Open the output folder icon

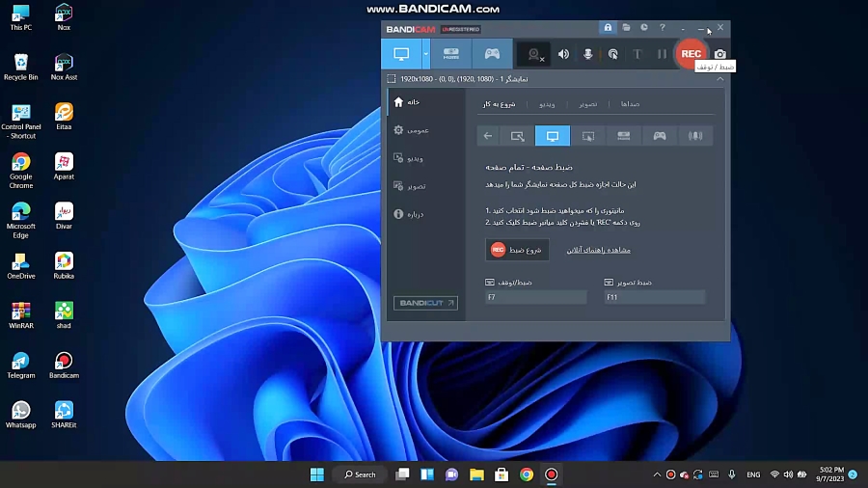coord(626,27)
